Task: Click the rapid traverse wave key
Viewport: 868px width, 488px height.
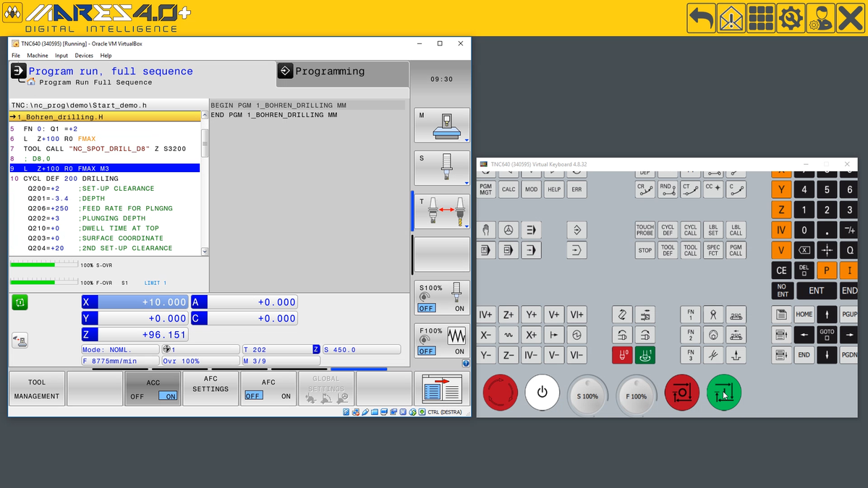Action: click(x=509, y=335)
